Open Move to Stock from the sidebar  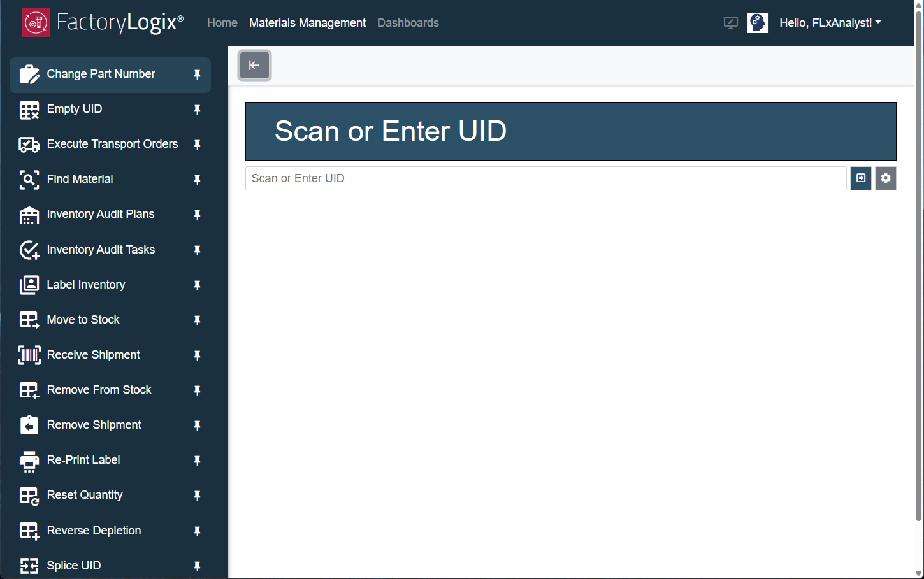click(29, 320)
